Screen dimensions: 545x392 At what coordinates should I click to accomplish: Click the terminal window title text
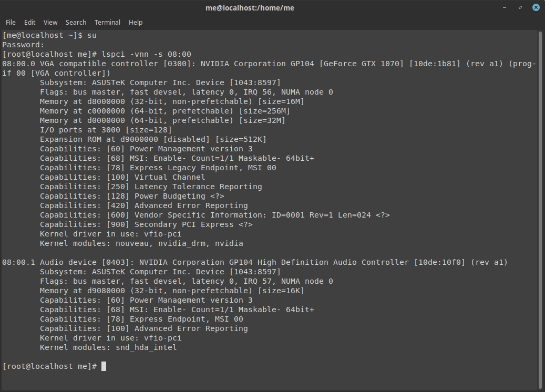click(x=250, y=8)
